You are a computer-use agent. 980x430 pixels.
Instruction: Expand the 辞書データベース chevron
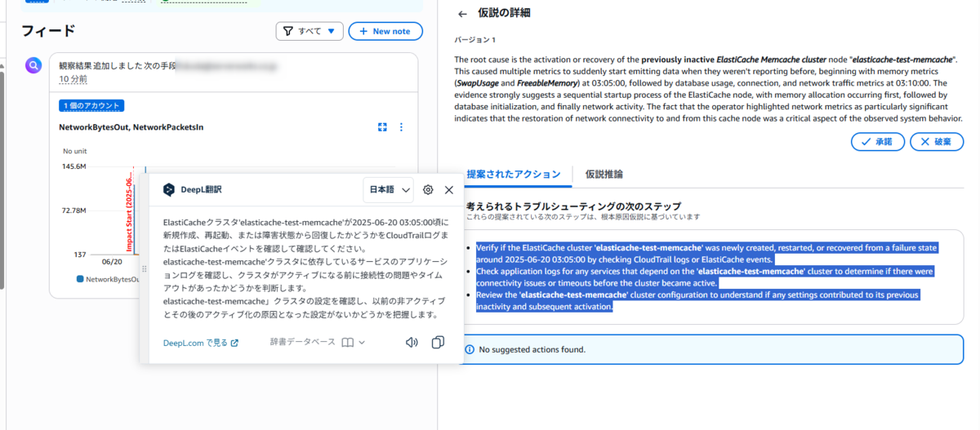(362, 343)
